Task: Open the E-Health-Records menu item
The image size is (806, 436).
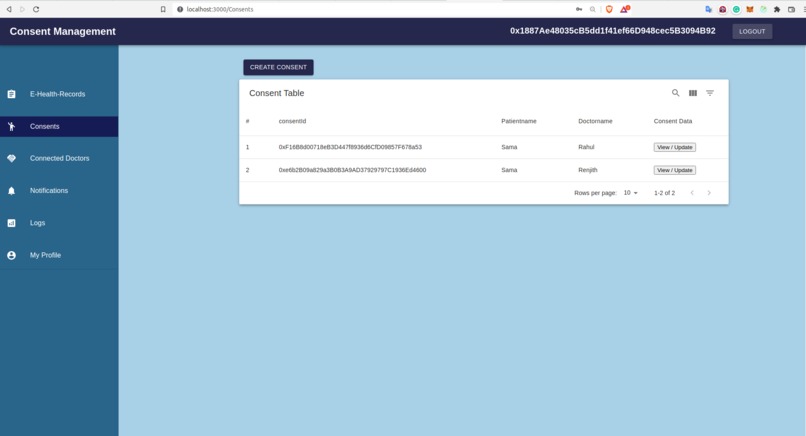Action: (59, 94)
